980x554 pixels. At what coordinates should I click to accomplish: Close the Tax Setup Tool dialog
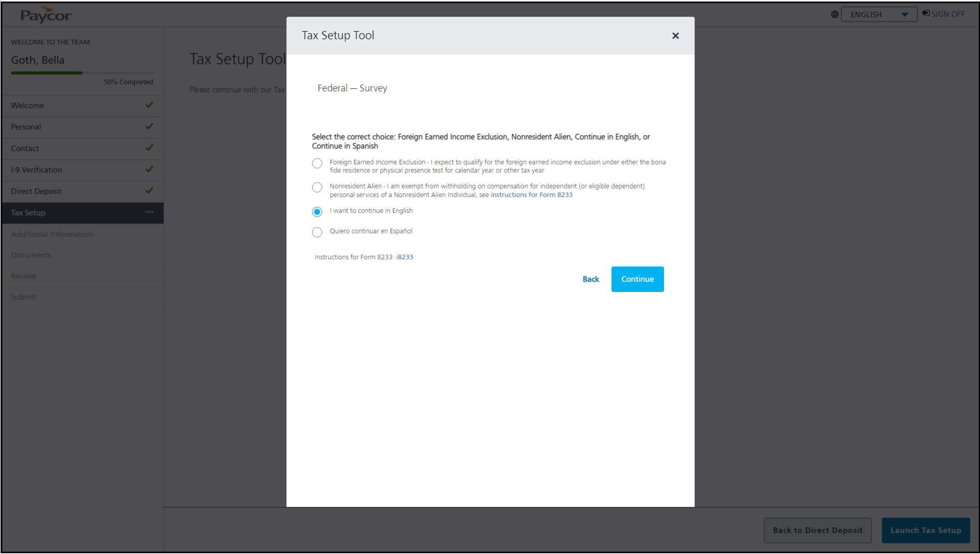(675, 36)
